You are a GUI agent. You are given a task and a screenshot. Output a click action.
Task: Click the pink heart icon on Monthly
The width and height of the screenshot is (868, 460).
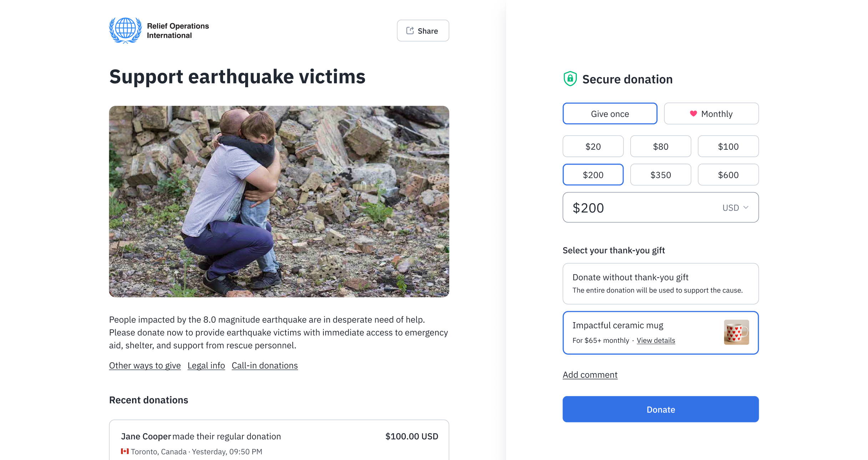(693, 114)
